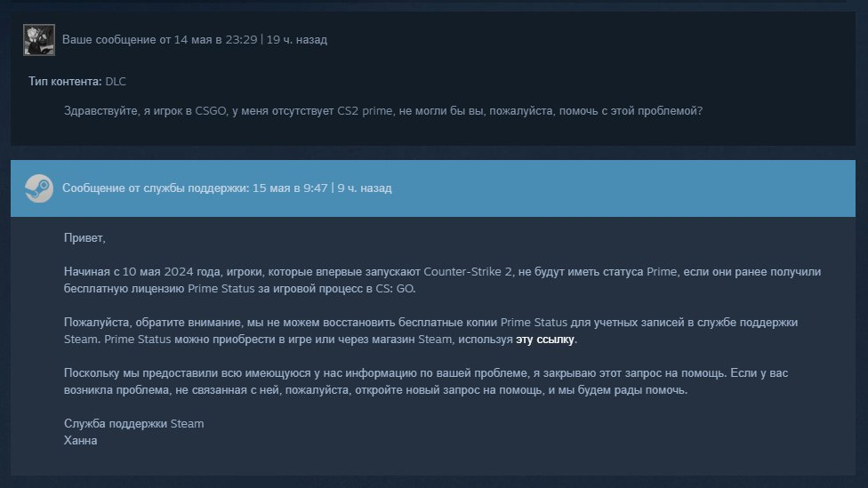Click the support agent name Ханна
Image resolution: width=868 pixels, height=488 pixels.
pos(80,440)
